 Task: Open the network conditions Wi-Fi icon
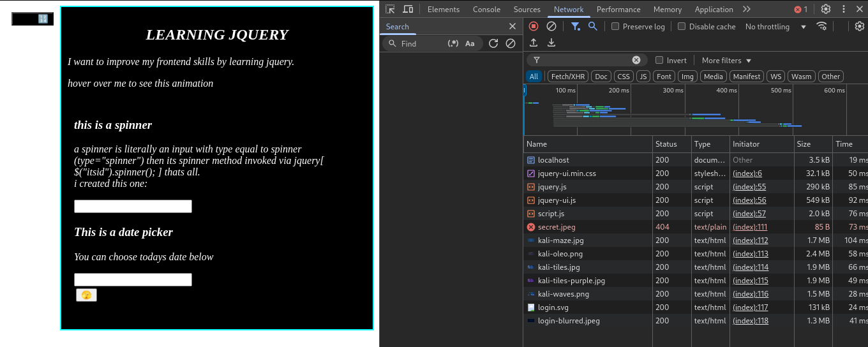pyautogui.click(x=822, y=26)
